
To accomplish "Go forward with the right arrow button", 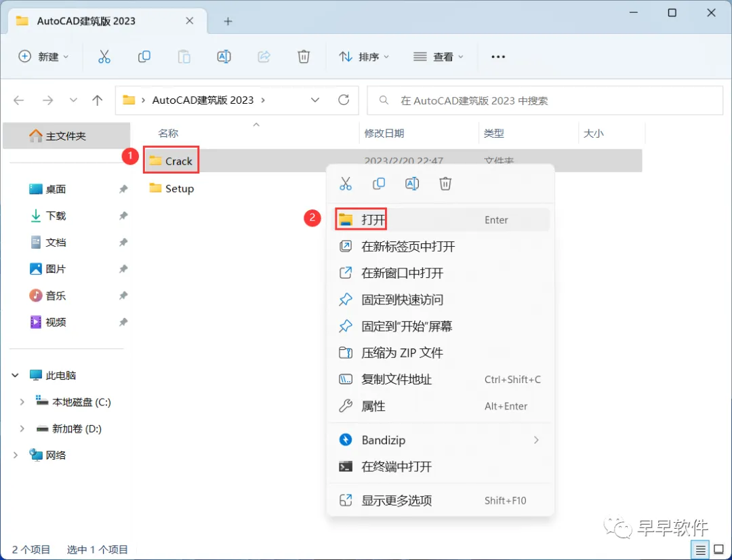I will (x=47, y=100).
